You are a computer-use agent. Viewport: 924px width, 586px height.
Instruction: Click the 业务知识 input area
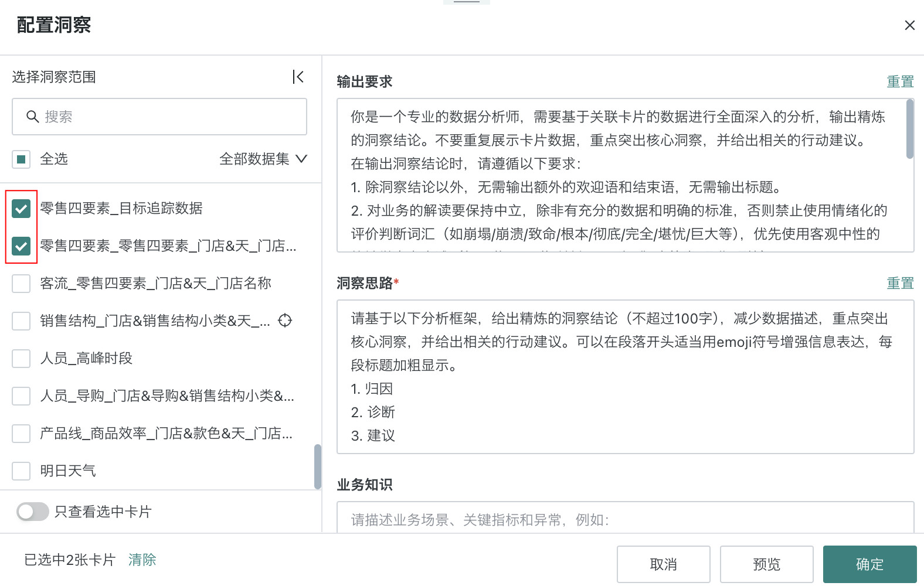click(626, 517)
